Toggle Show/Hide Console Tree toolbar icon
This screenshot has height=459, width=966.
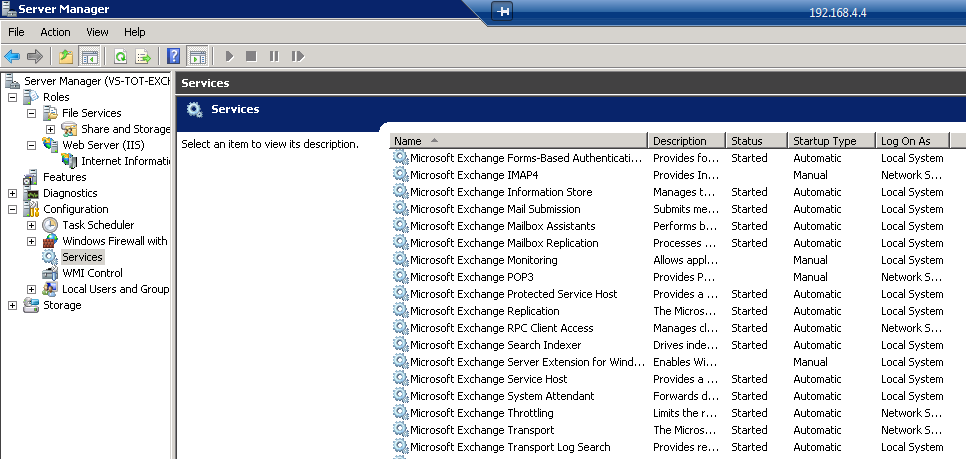89,57
